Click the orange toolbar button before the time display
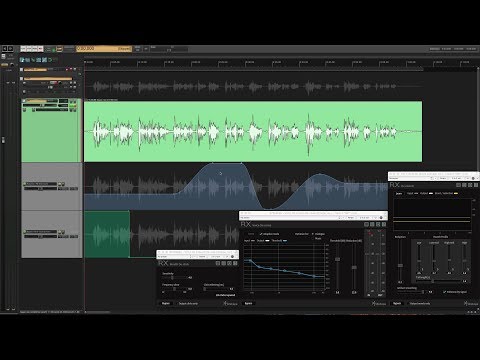480x360 pixels. click(59, 49)
